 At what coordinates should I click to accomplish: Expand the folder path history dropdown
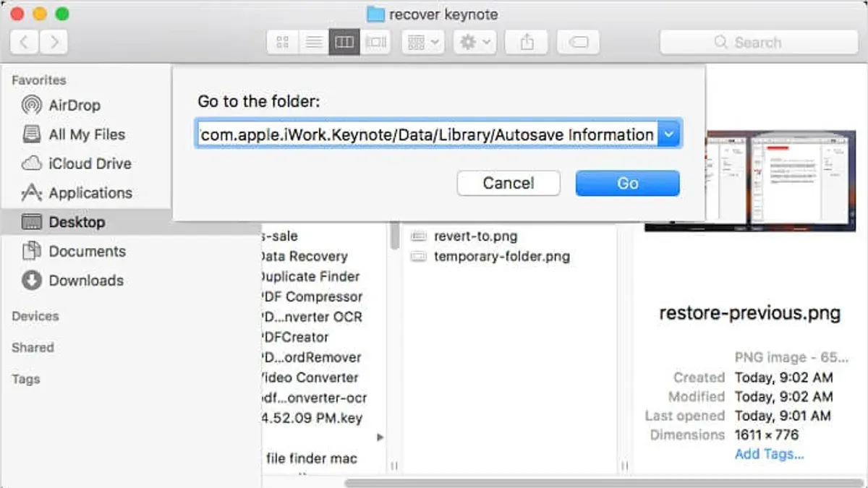pyautogui.click(x=669, y=134)
